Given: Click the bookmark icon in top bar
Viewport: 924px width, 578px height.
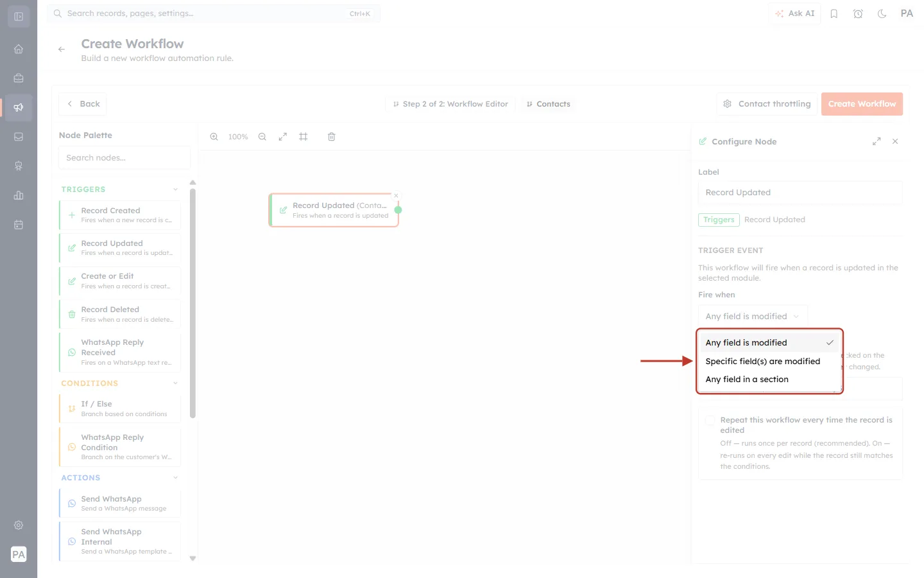Looking at the screenshot, I should pyautogui.click(x=834, y=13).
